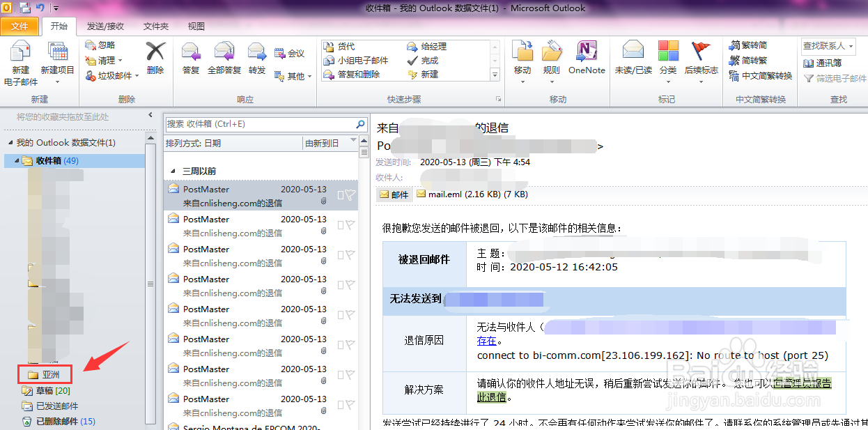868x430 pixels.
Task: Select the Sergio Montana de EPCOM message
Action: [x=261, y=425]
